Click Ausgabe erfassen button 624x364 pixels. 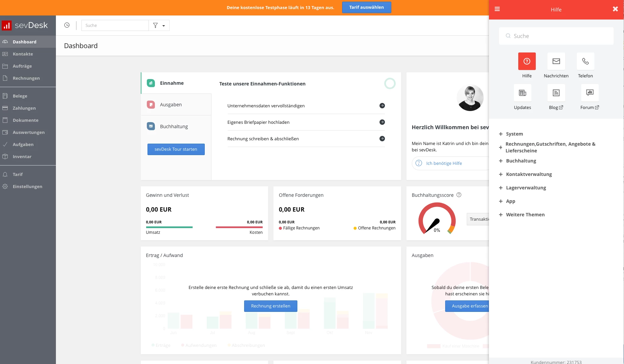(467, 306)
